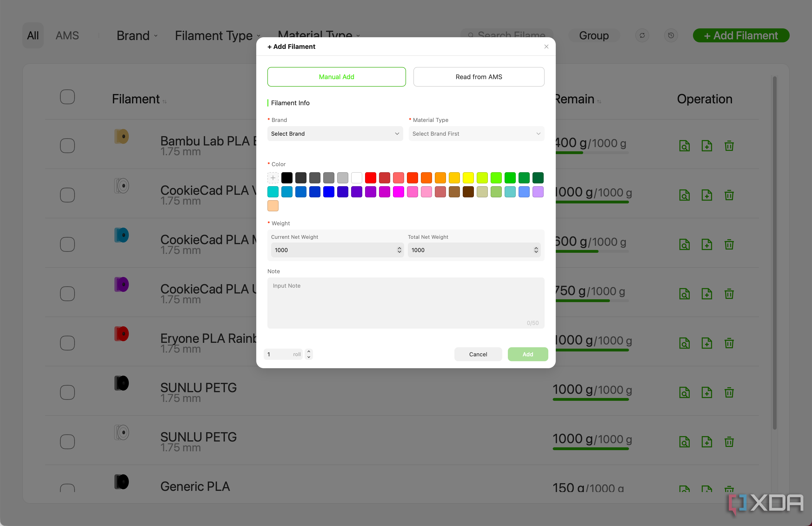812x526 pixels.
Task: View details icon for the Bambu Lab PLA row
Action: pyautogui.click(x=684, y=146)
